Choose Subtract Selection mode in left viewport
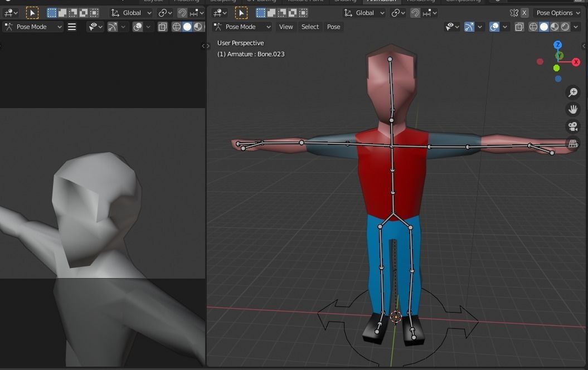The image size is (588, 370). [x=73, y=13]
